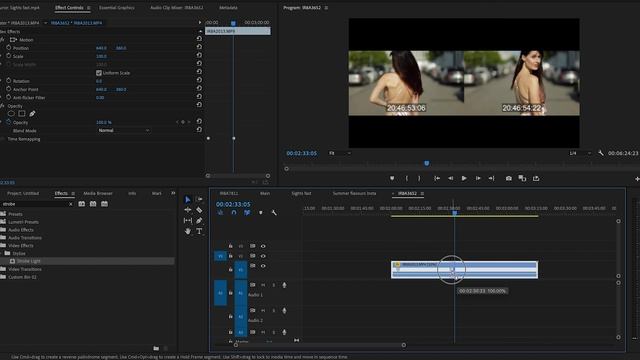Show overflow panels chevron in Effects group
This screenshot has height=360, width=640.
[173, 193]
